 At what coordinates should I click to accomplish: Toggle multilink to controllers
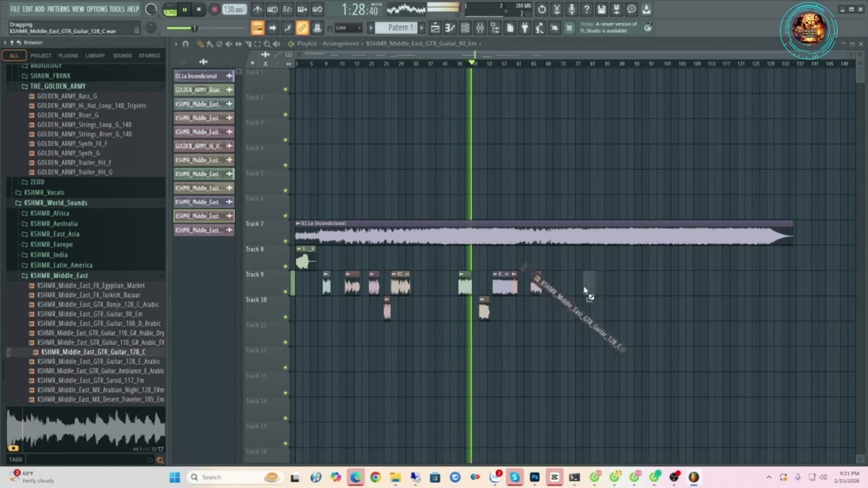(x=302, y=28)
